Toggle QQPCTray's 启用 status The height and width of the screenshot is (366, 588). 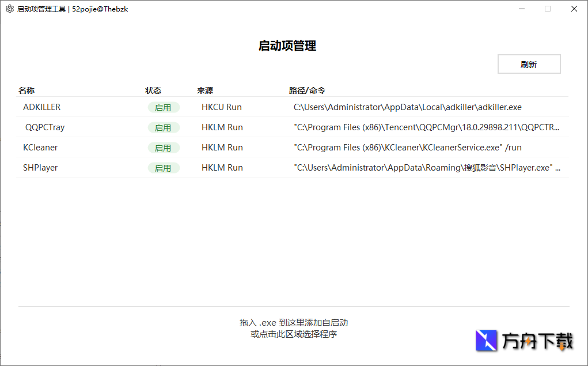pyautogui.click(x=164, y=127)
